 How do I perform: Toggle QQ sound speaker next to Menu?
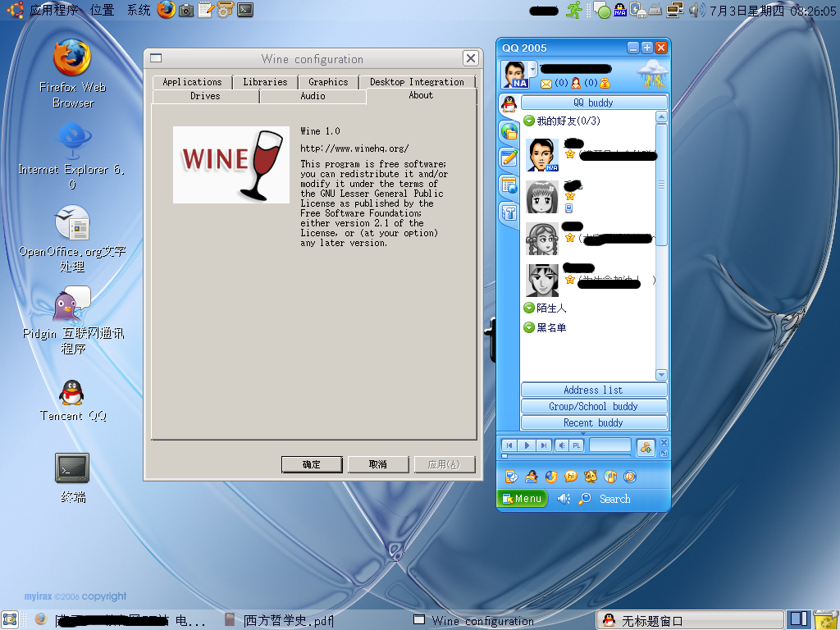click(x=563, y=499)
